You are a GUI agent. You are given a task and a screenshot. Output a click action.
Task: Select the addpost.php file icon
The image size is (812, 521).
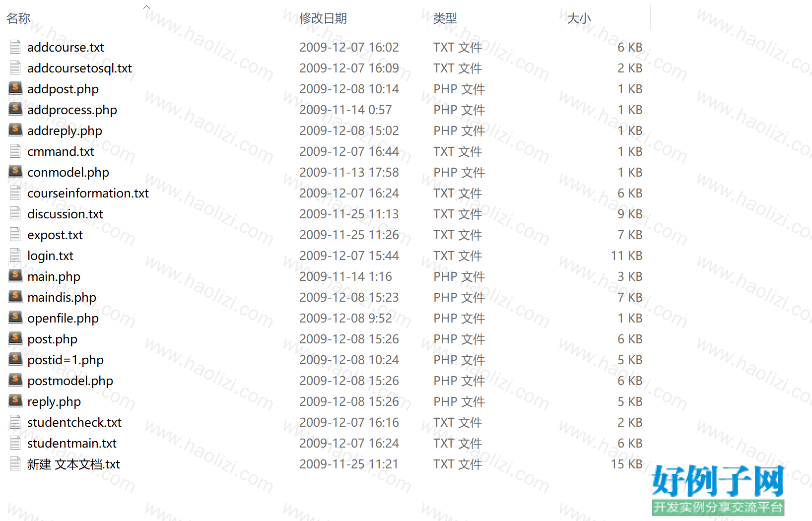[x=15, y=88]
